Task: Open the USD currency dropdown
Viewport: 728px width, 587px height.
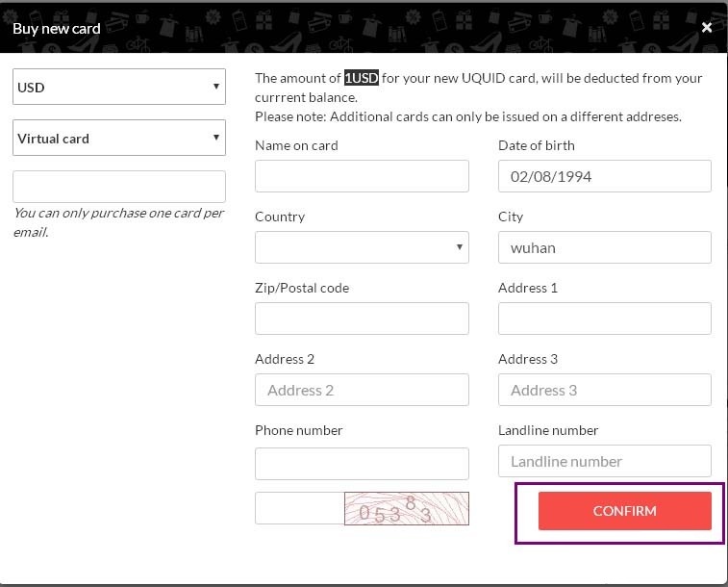Action: (x=119, y=87)
